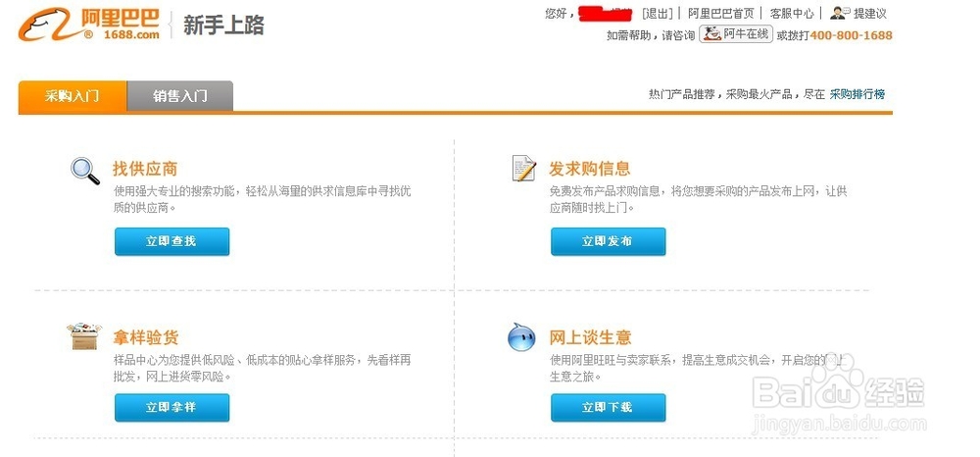Image resolution: width=980 pixels, height=457 pixels.
Task: Click the sample box icon beside 拿样验货
Action: point(85,336)
